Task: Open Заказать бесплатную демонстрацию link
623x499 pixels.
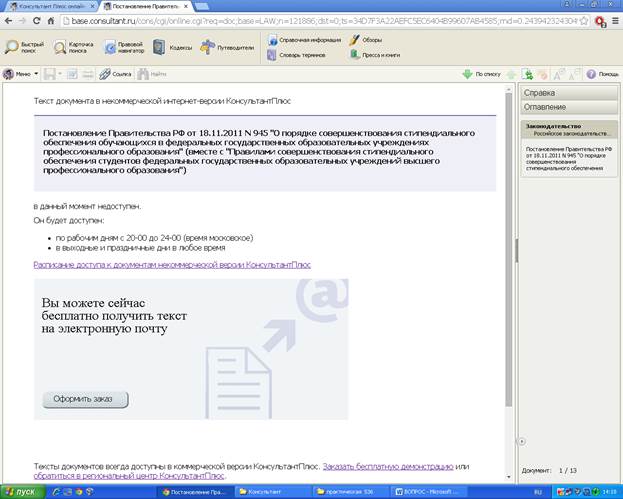Action: tap(388, 466)
